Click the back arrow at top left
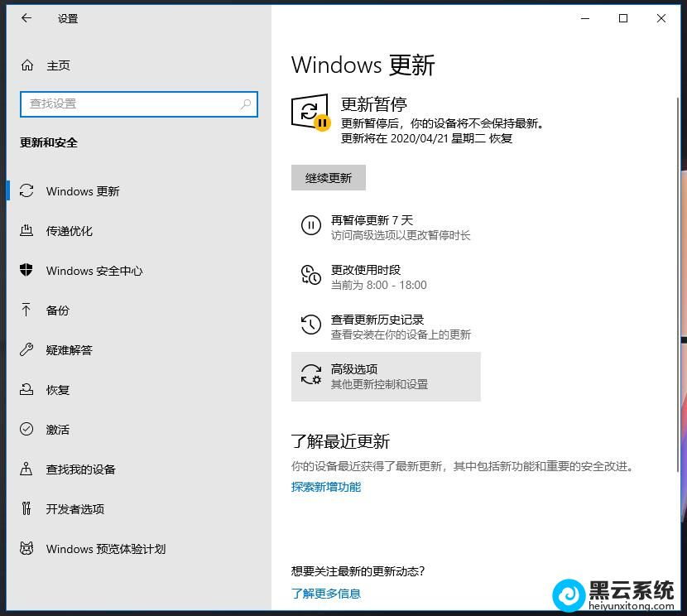 click(26, 18)
